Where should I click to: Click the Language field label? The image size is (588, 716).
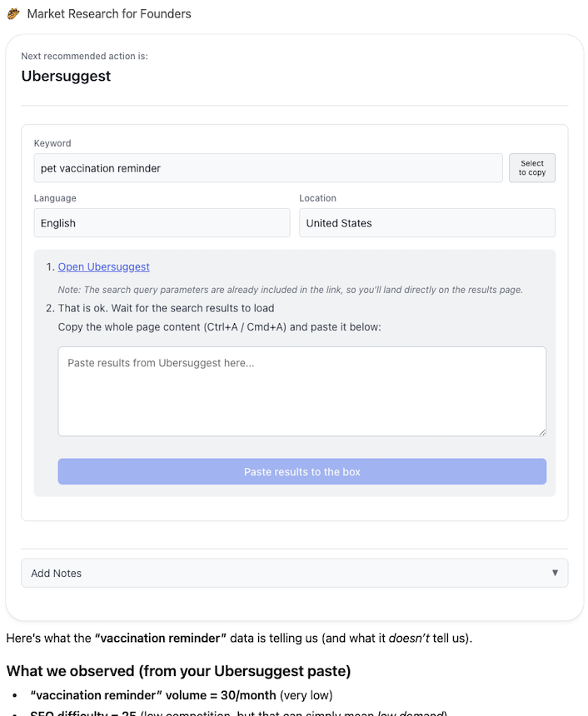55,198
